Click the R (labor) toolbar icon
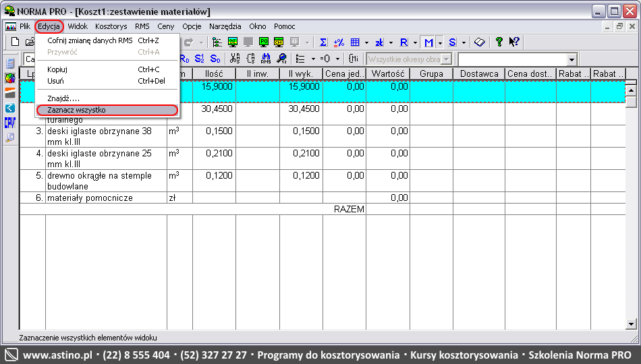Viewport: 641px width, 364px height. click(x=403, y=42)
